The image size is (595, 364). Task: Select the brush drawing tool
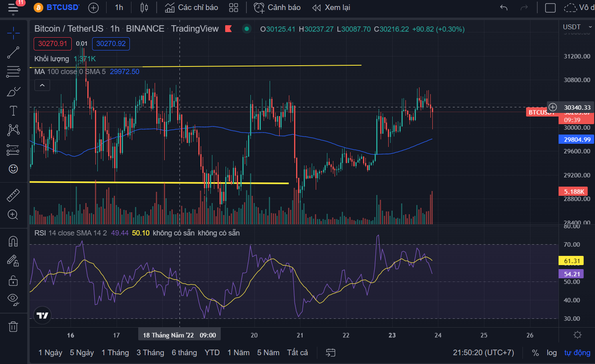click(13, 91)
